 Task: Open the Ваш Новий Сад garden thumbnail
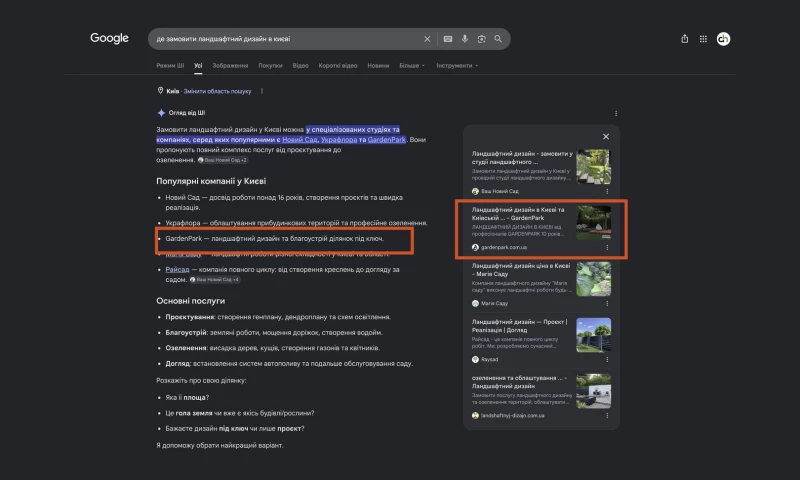(x=593, y=166)
